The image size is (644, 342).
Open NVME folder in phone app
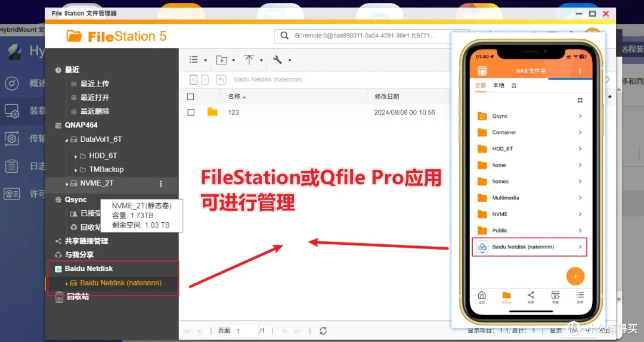coord(530,214)
